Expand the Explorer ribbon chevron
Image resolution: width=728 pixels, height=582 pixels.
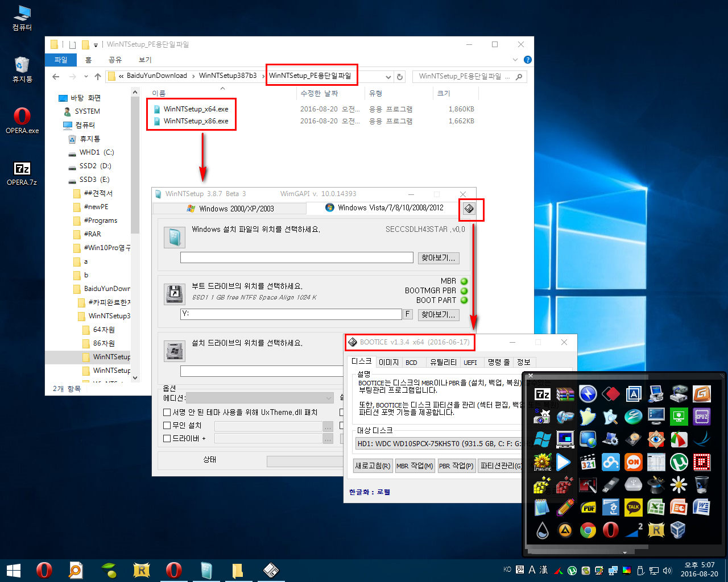pyautogui.click(x=515, y=60)
